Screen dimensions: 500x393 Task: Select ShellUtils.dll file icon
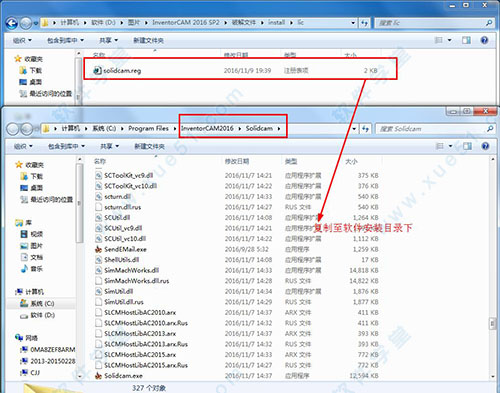point(98,260)
